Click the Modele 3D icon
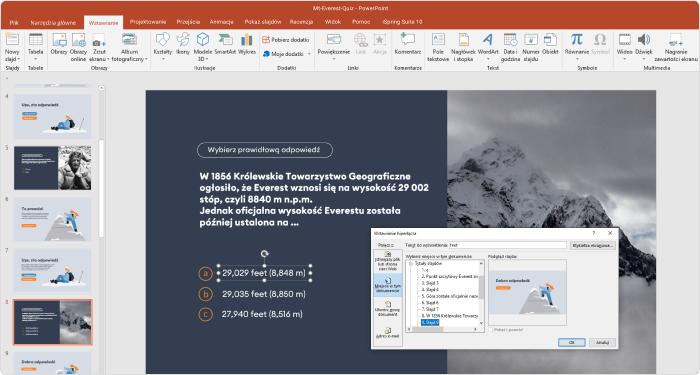The image size is (700, 375). pyautogui.click(x=203, y=39)
